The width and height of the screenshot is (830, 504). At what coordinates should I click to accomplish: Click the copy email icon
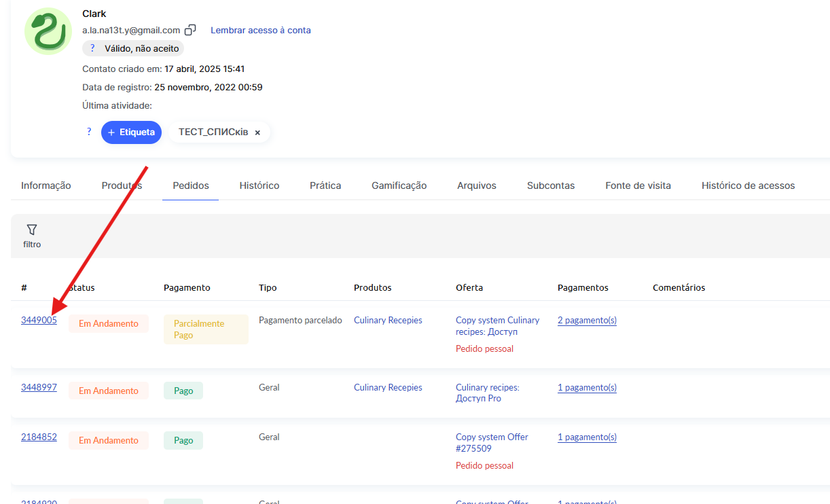[190, 30]
